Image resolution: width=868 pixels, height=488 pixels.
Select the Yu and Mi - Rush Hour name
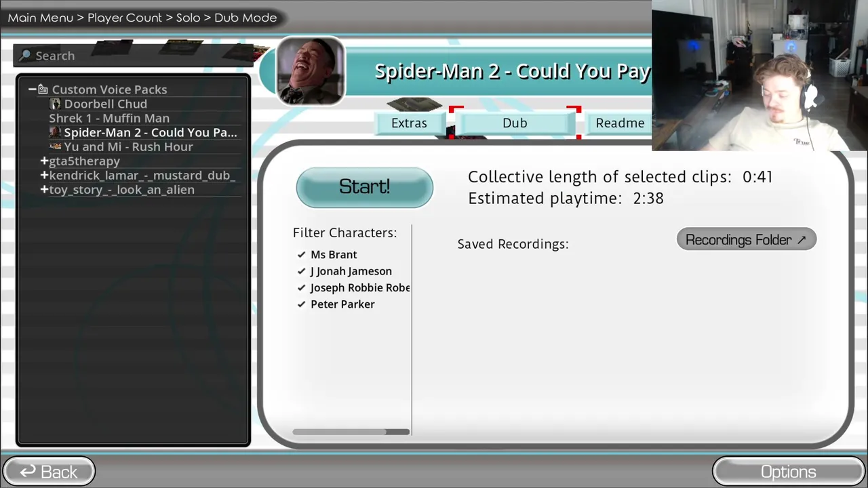pyautogui.click(x=128, y=146)
